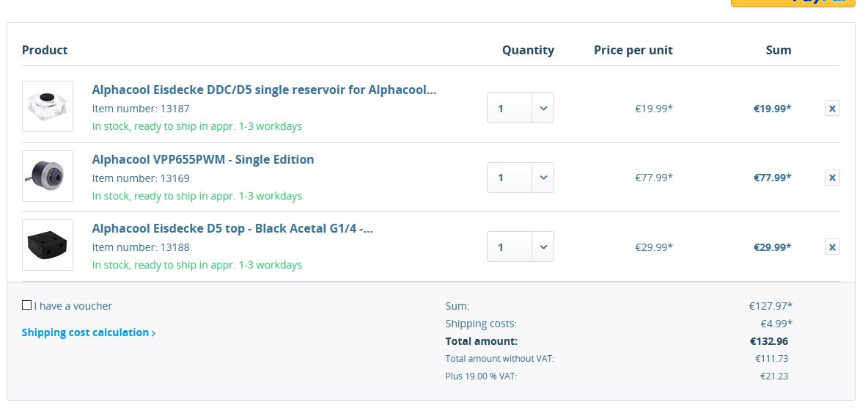Image resolution: width=868 pixels, height=408 pixels.
Task: Remove the VPP655PWM Single Edition item
Action: tap(832, 178)
